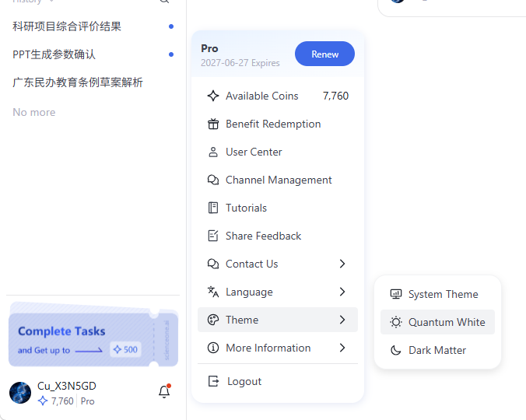Screen dimensions: 526x420
Task: Click the Theme palette icon
Action: click(x=213, y=320)
